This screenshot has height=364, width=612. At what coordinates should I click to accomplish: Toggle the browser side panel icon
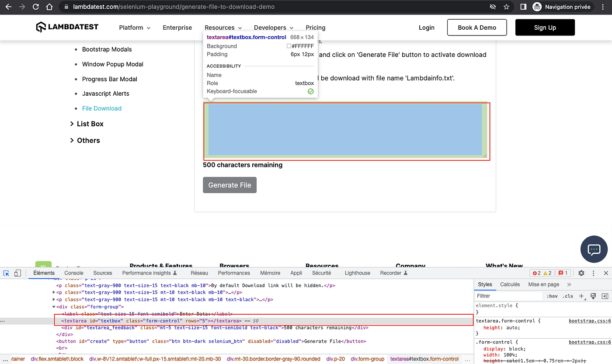[523, 7]
